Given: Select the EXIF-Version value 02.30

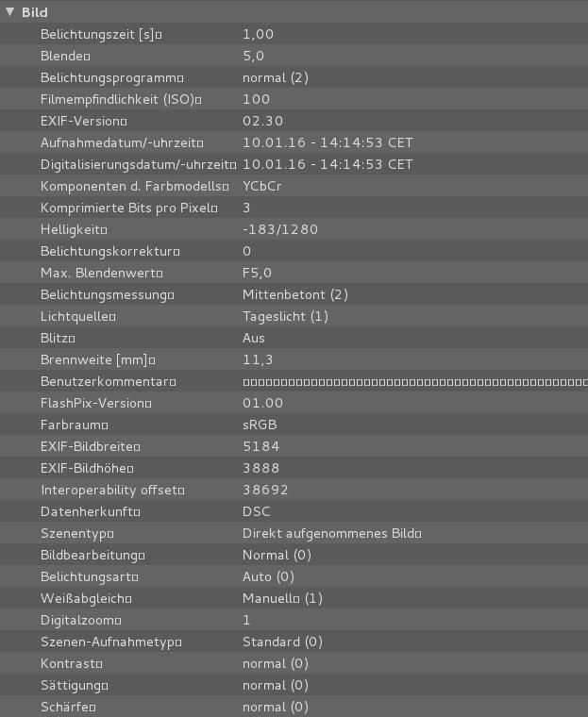Looking at the screenshot, I should click(262, 121).
